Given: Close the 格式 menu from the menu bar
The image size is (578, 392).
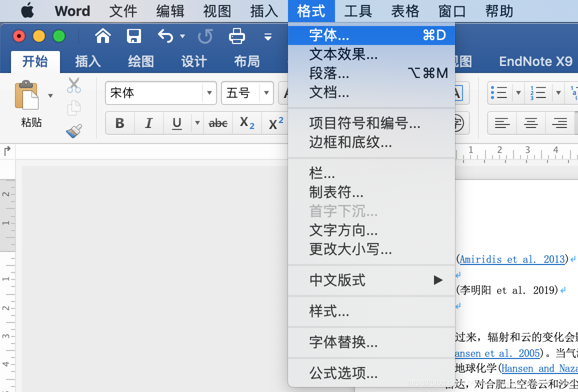Looking at the screenshot, I should [311, 11].
